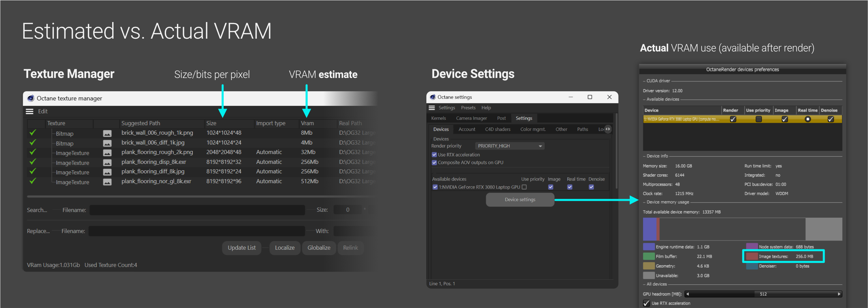Screen dimensions: 868x308
Task: Click the Search Filename input field
Action: tap(197, 210)
